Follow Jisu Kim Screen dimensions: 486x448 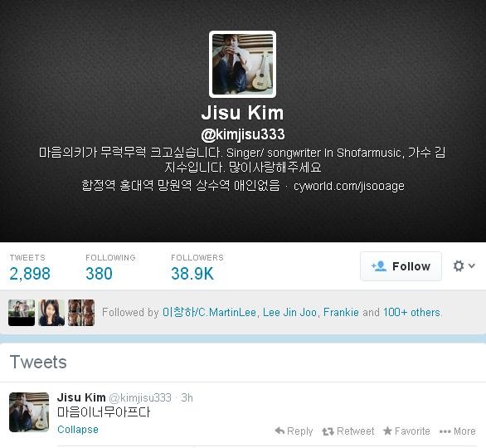[401, 266]
